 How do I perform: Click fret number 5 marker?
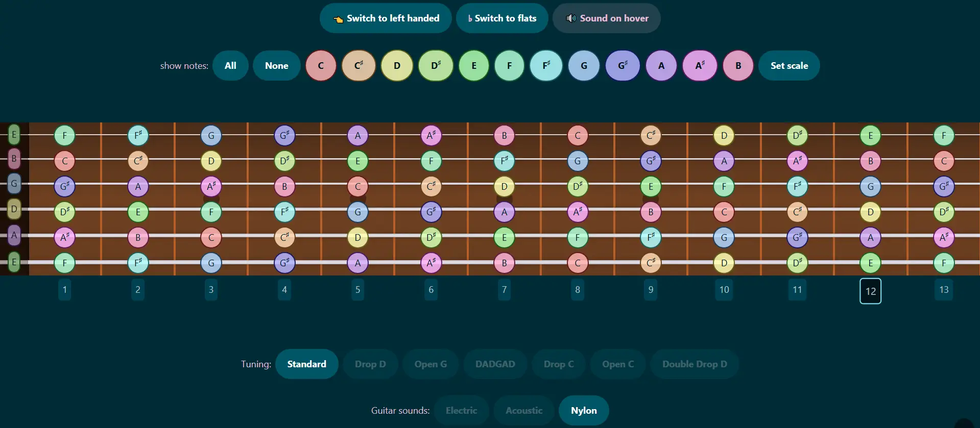357,290
